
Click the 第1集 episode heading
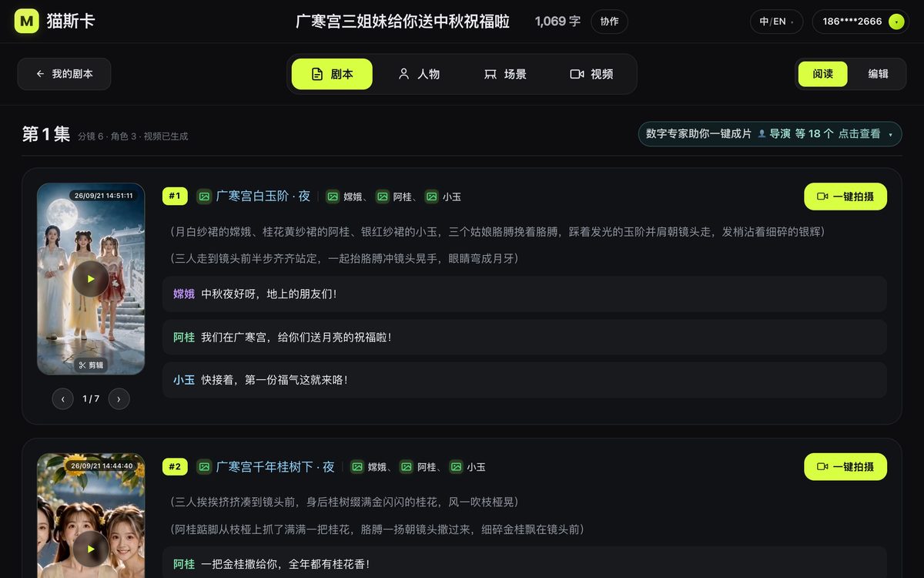pos(46,134)
